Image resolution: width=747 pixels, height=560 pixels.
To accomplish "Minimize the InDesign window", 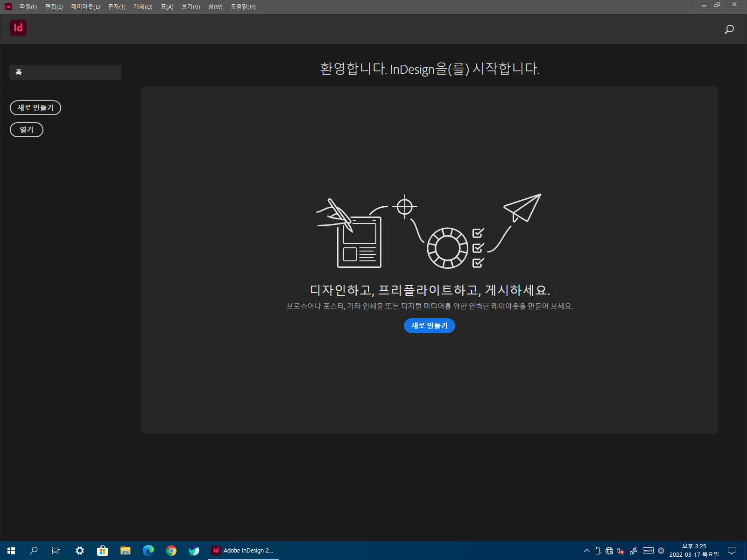I will click(x=704, y=5).
